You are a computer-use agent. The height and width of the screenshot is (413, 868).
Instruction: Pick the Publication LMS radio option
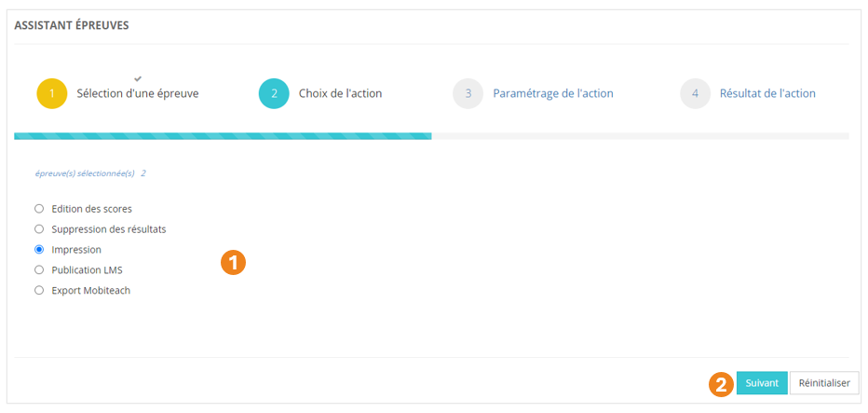click(x=39, y=270)
